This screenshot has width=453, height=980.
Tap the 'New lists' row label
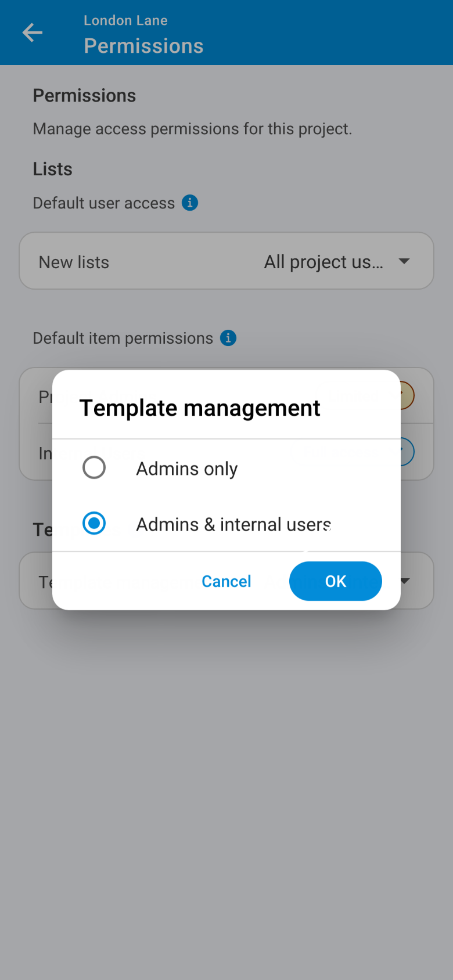click(74, 262)
